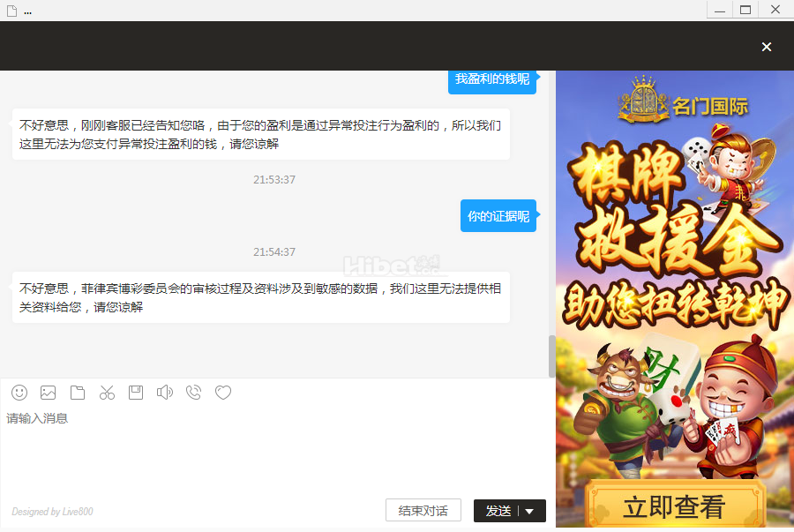Click the 名门国际 logo in the ad

coord(683,101)
